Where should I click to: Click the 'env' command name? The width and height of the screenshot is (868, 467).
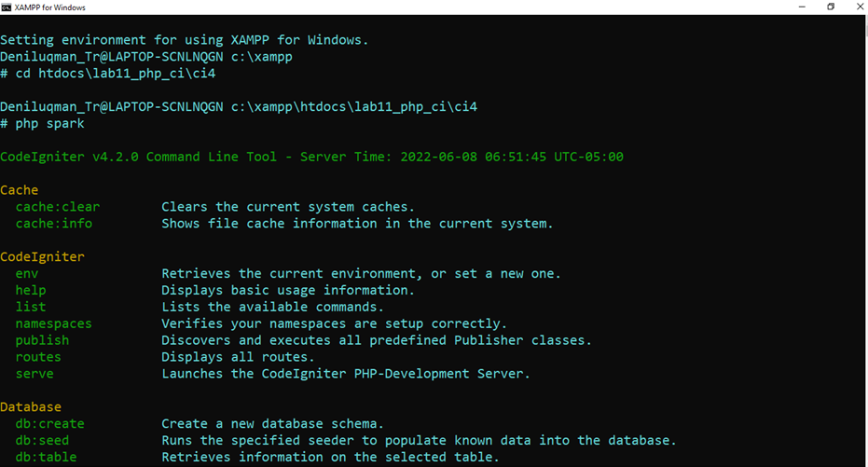(26, 273)
